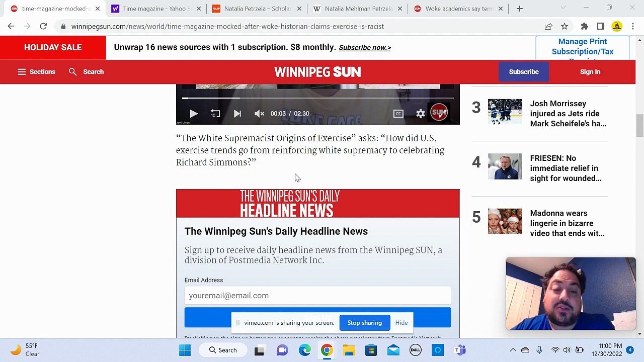
Task: Open the Windows Start menu
Action: click(x=185, y=350)
